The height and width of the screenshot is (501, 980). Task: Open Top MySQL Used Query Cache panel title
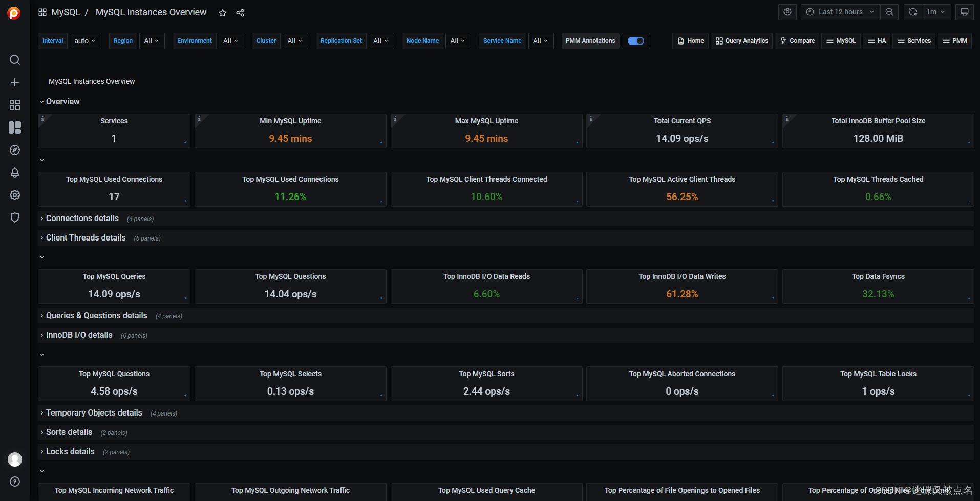tap(486, 490)
